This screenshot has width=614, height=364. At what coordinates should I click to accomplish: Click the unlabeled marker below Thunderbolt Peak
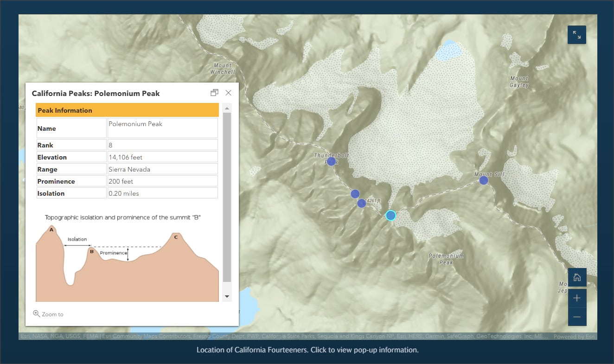tap(355, 194)
